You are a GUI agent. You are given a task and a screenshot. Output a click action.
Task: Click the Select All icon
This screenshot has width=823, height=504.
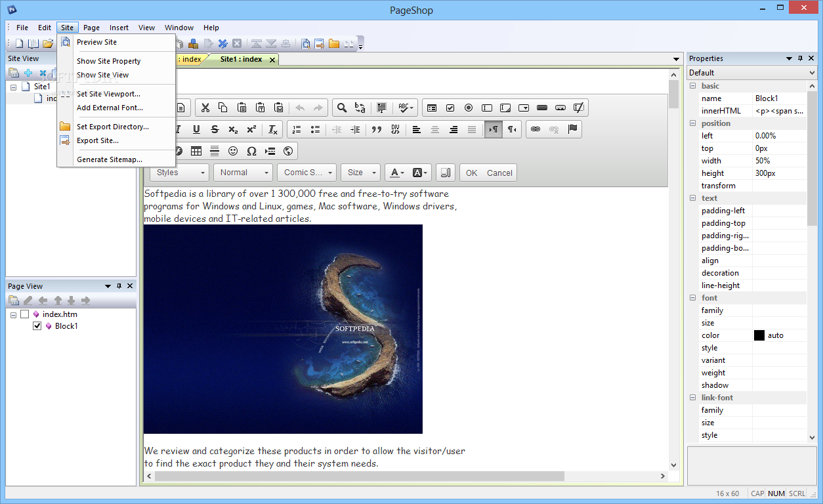coord(382,108)
